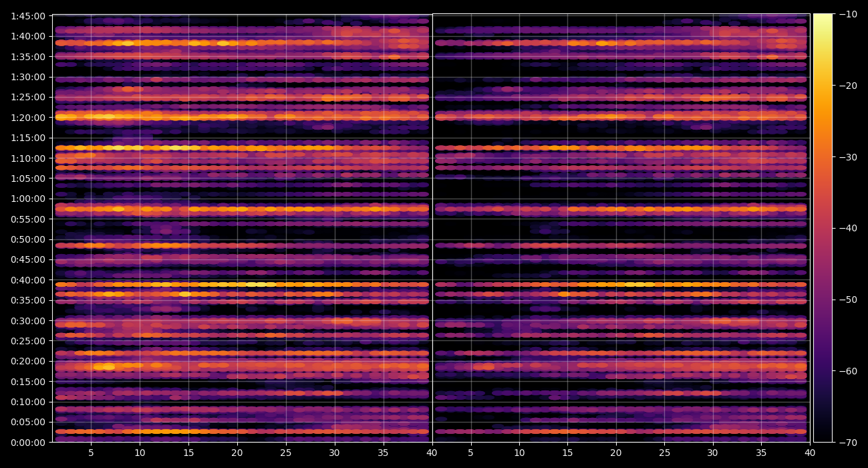Click x-axis tick 30 under left heatmap
This screenshot has height=468, width=868.
tap(335, 453)
